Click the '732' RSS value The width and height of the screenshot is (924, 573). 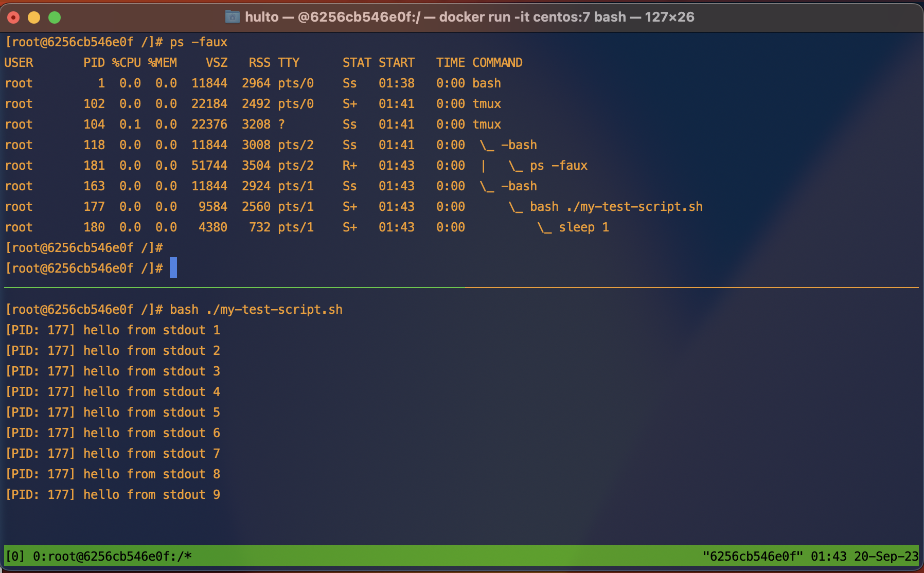coord(260,227)
